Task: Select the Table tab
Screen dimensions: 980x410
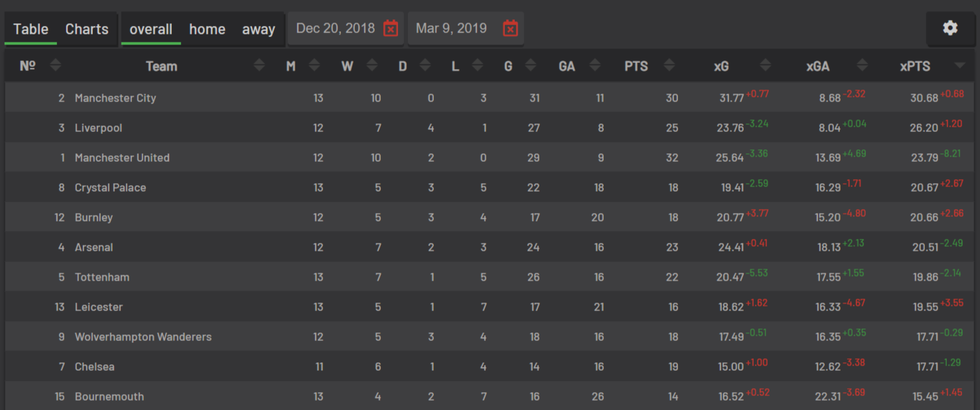Action: [x=31, y=29]
